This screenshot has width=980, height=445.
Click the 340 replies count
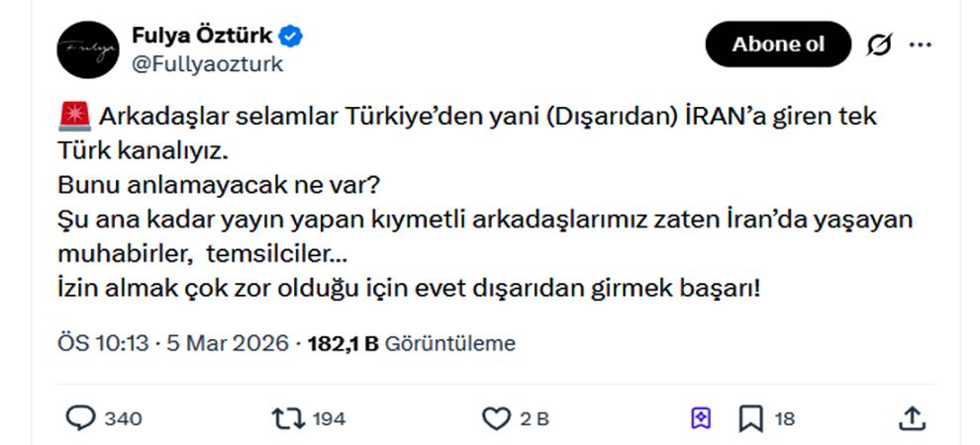click(123, 419)
